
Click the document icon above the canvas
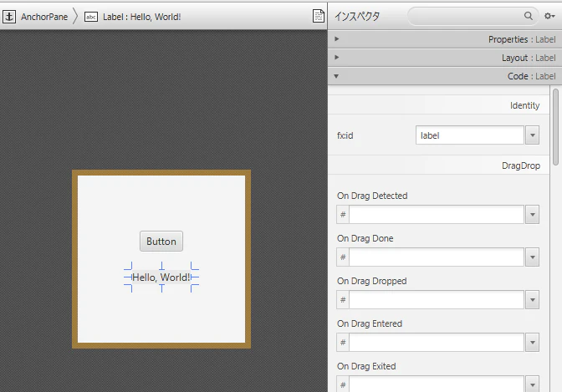tap(319, 16)
